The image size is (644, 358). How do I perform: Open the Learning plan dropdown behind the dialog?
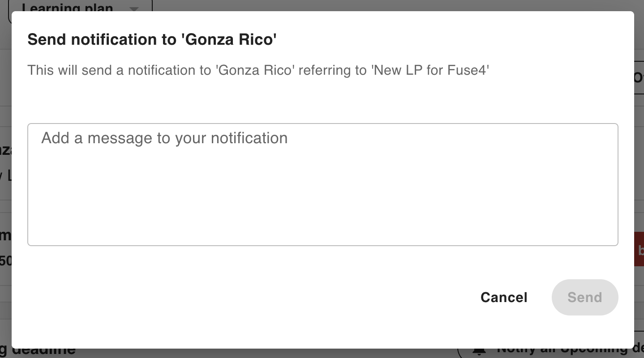[x=67, y=8]
